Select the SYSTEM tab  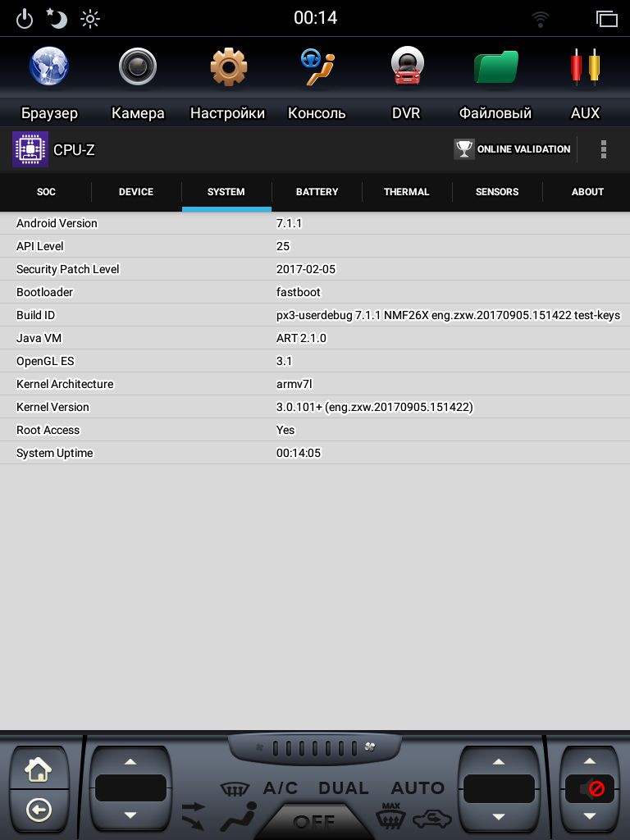pyautogui.click(x=226, y=192)
